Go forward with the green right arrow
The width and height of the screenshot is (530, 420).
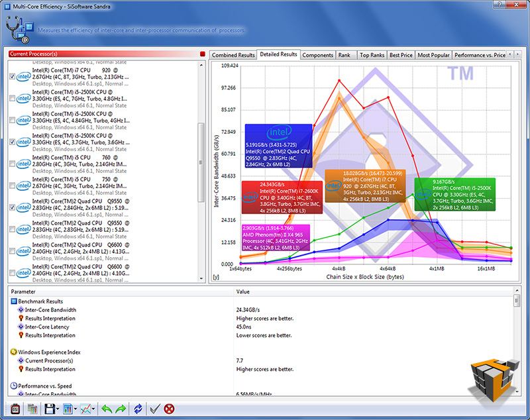121,409
